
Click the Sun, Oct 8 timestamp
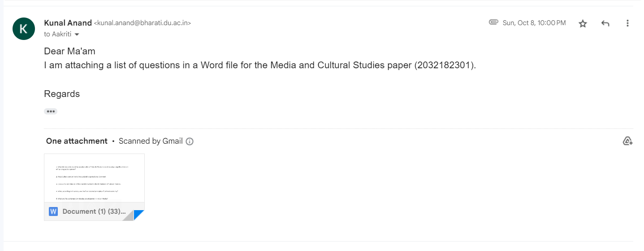click(534, 23)
